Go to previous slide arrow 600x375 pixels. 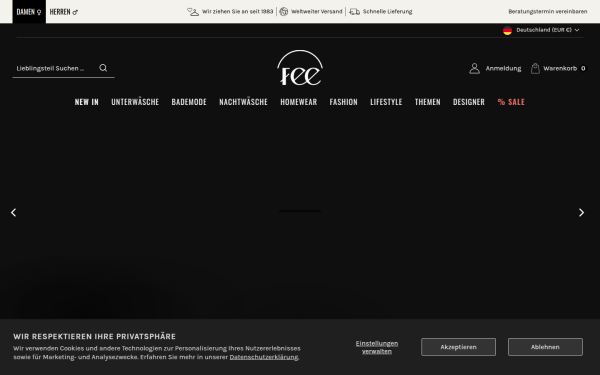(x=13, y=212)
